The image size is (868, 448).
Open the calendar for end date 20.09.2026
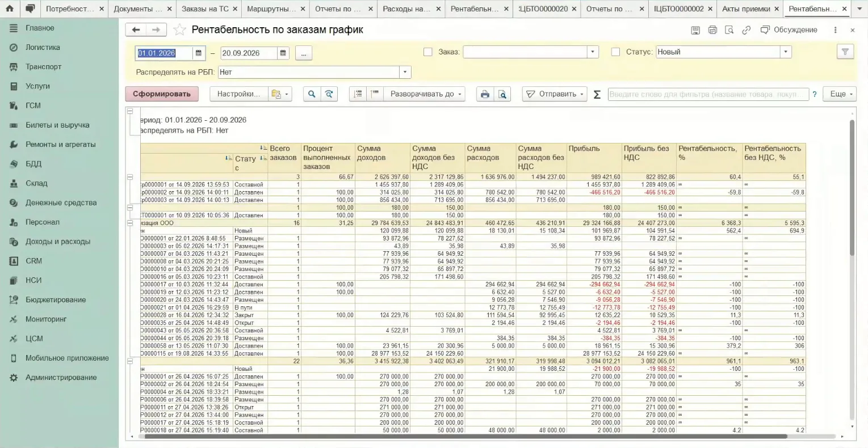283,53
